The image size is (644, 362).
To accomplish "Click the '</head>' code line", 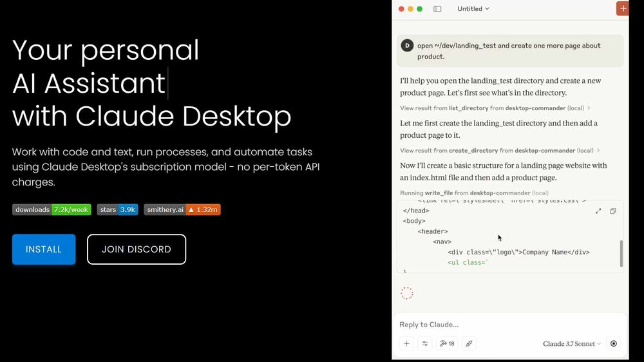I will [416, 211].
